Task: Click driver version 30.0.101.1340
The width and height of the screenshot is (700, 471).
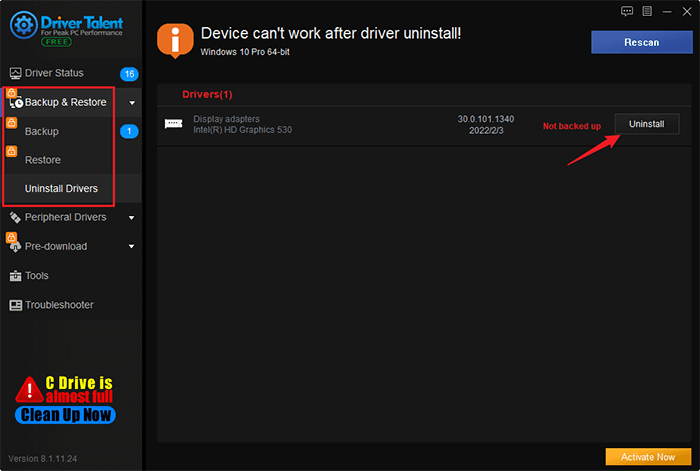Action: 486,119
